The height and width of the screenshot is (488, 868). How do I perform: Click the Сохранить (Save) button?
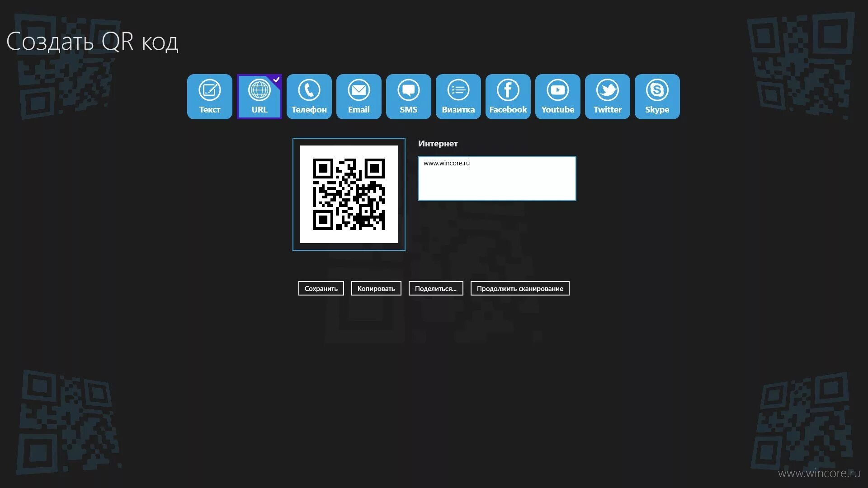click(321, 288)
